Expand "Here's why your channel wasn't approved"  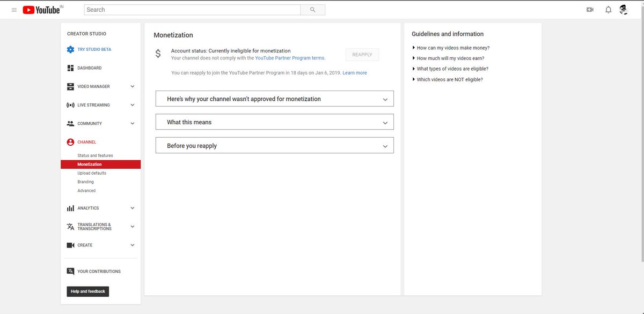(x=274, y=99)
